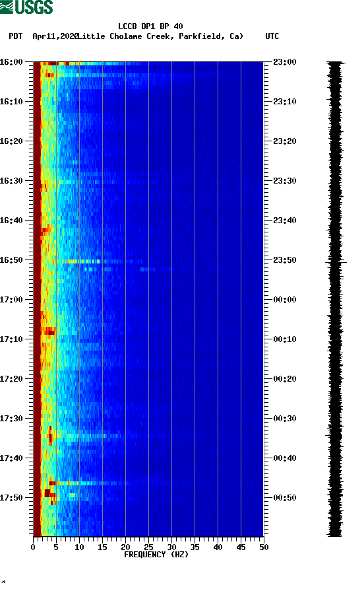This screenshot has width=364, height=589.
Task: Click the 16:20 PDT time label
Action: click(x=11, y=141)
